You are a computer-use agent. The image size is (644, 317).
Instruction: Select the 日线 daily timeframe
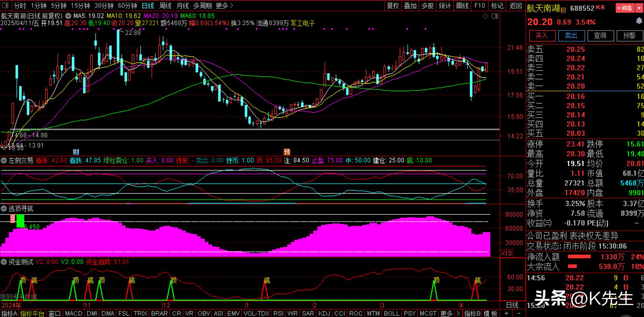click(148, 6)
